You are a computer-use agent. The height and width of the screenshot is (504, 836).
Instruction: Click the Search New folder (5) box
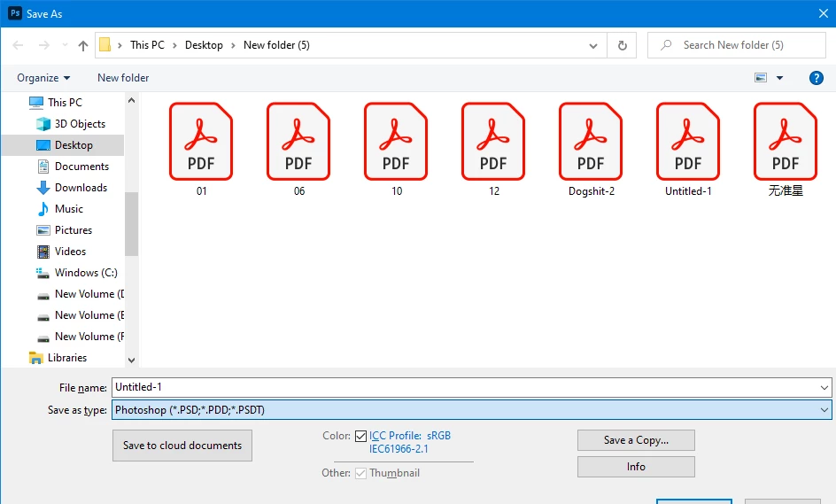coord(736,45)
